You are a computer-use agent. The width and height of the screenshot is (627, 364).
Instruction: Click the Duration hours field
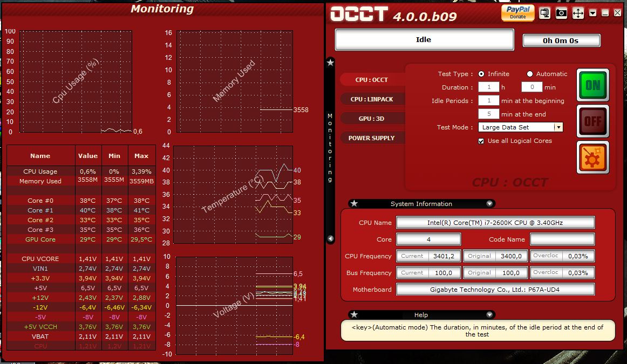click(x=489, y=87)
